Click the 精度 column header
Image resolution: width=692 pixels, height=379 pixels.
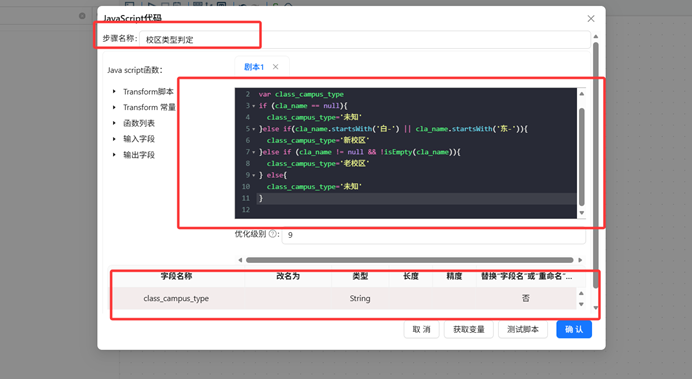[x=454, y=276]
